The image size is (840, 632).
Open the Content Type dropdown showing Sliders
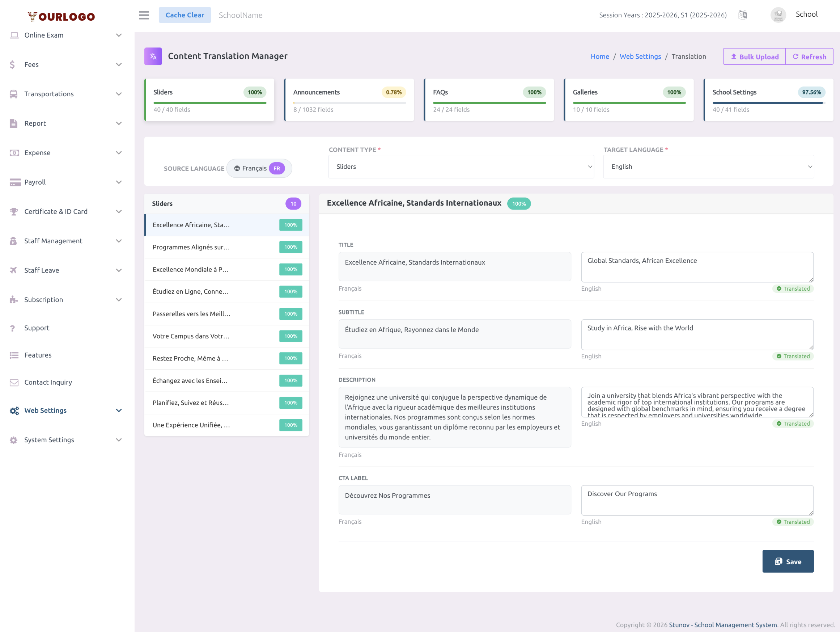461,167
